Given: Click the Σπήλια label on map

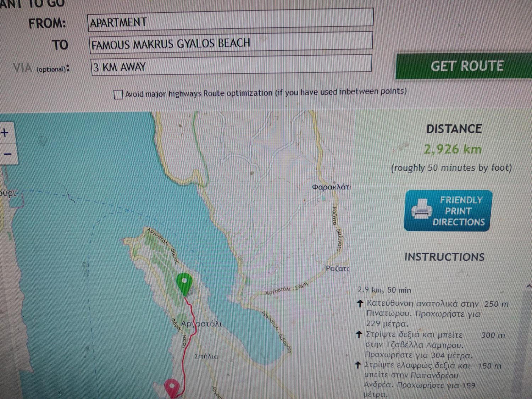Looking at the screenshot, I should [206, 356].
